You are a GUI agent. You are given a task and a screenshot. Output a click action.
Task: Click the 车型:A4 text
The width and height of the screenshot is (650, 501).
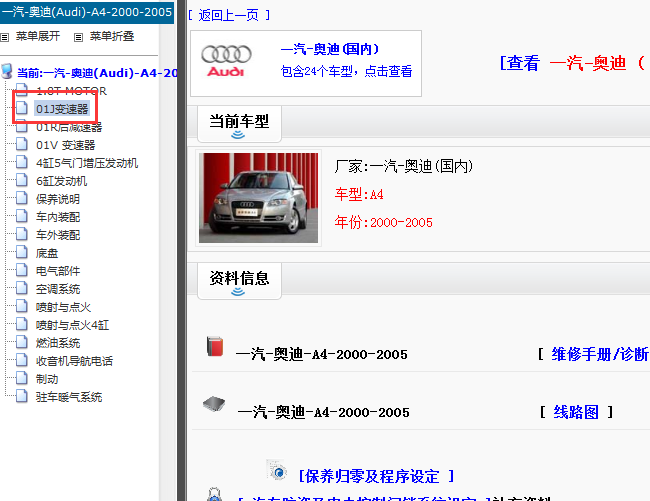[359, 194]
